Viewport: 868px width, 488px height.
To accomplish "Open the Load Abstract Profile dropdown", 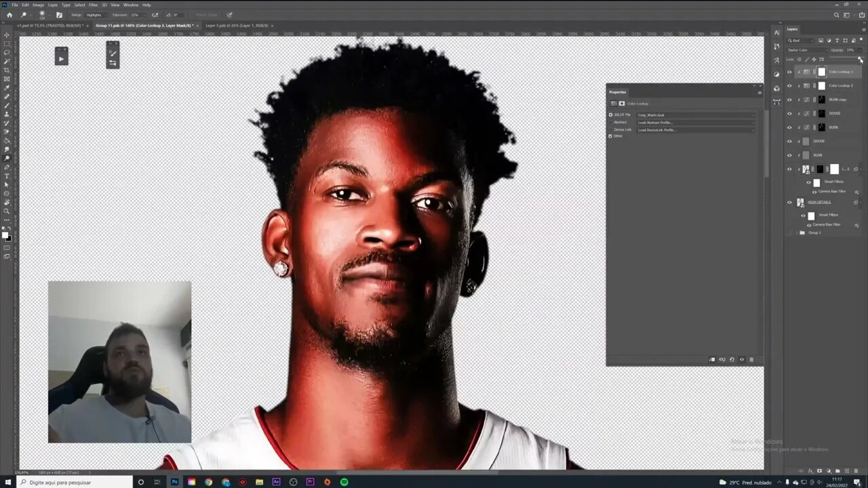I will coord(695,123).
